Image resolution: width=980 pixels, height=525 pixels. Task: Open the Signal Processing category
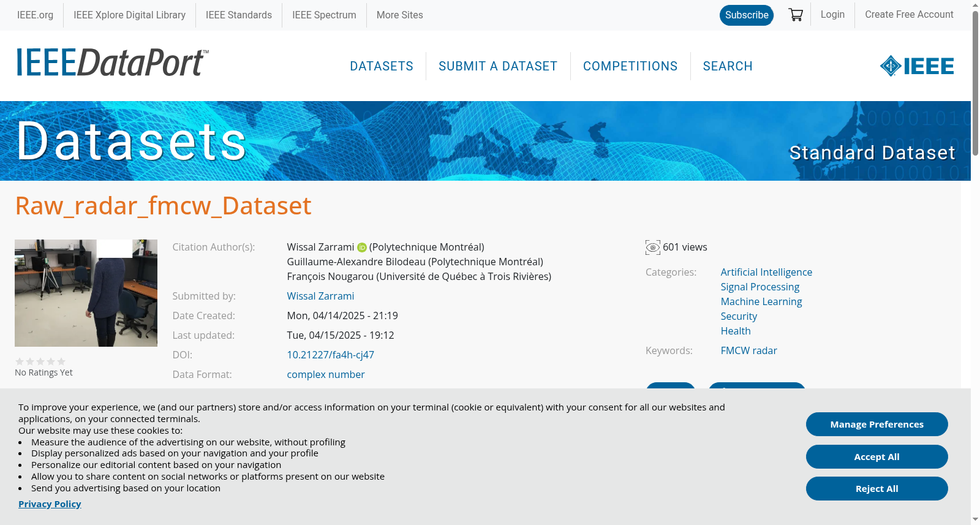pos(760,287)
